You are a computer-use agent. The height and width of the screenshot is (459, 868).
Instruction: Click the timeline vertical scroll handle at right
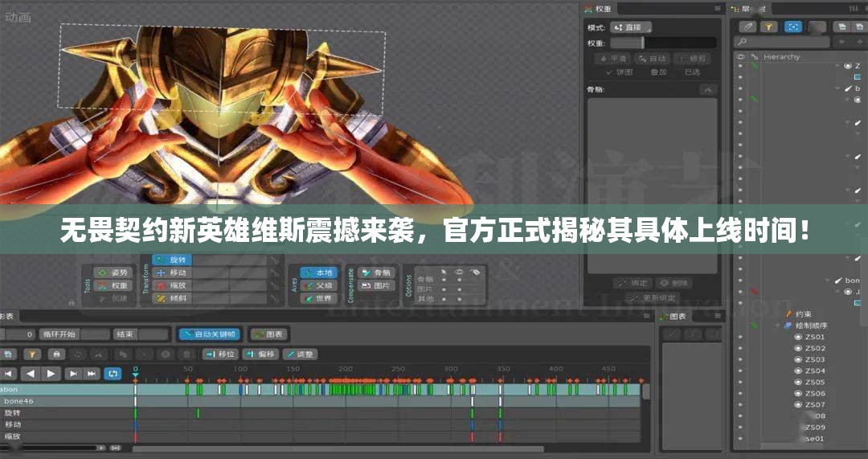[x=646, y=391]
